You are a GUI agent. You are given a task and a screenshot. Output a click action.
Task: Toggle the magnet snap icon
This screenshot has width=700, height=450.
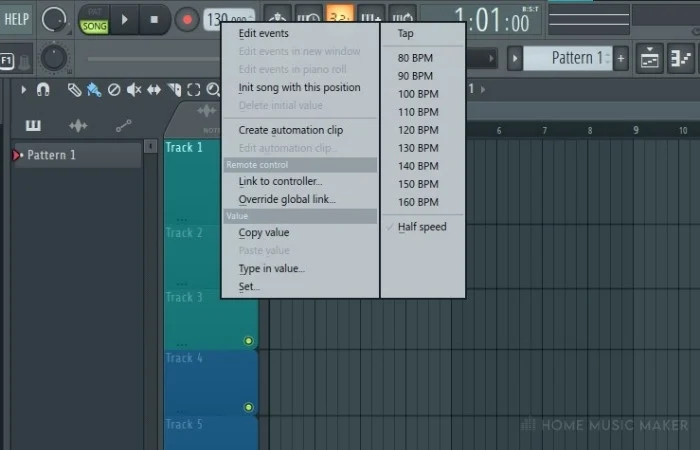click(43, 90)
